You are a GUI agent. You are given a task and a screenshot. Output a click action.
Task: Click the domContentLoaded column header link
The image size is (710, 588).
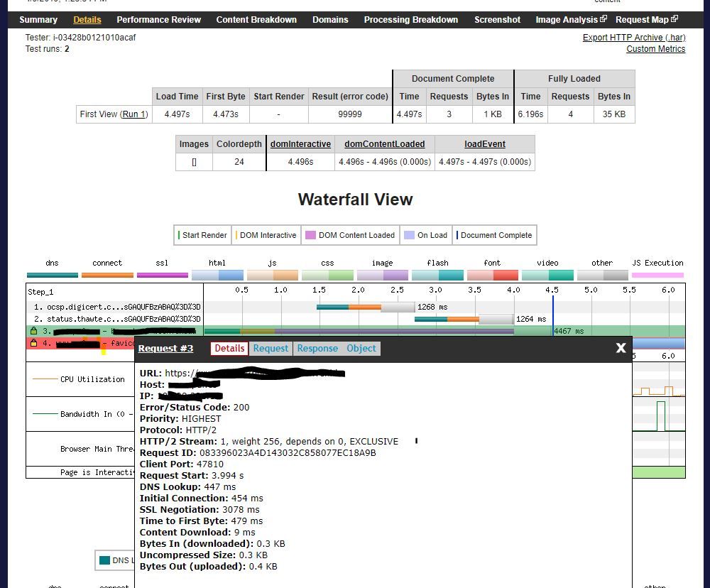click(x=384, y=143)
